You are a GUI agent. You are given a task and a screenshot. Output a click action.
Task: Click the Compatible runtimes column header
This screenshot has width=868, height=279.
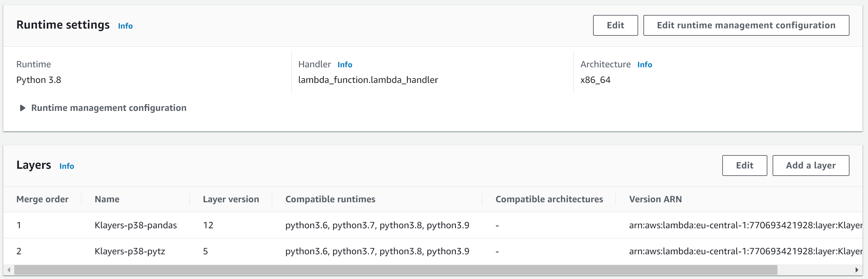pyautogui.click(x=330, y=199)
